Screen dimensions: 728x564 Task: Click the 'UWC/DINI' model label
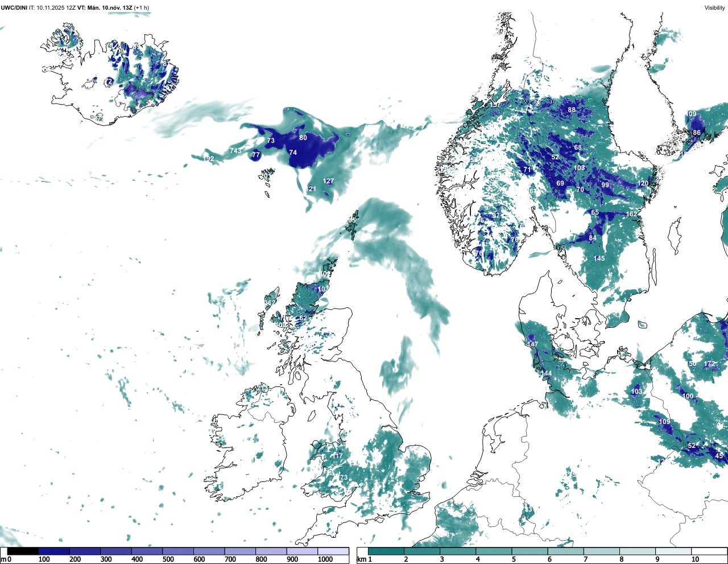pyautogui.click(x=14, y=7)
